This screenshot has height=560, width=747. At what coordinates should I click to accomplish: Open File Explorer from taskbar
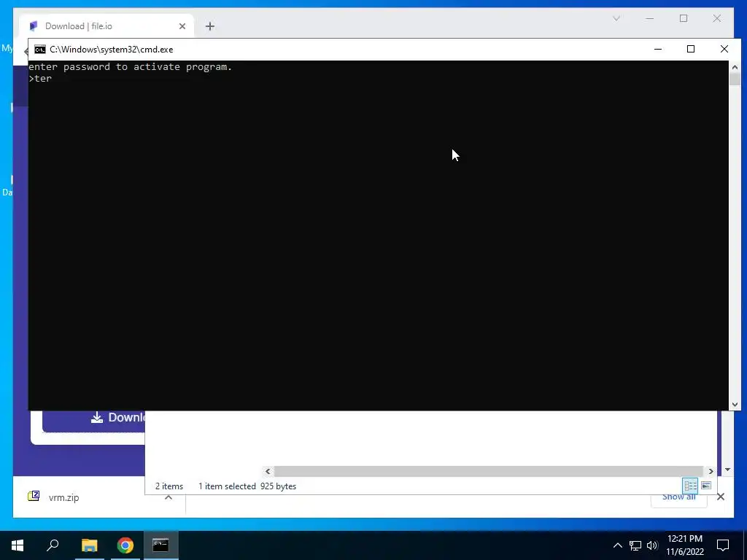coord(90,545)
